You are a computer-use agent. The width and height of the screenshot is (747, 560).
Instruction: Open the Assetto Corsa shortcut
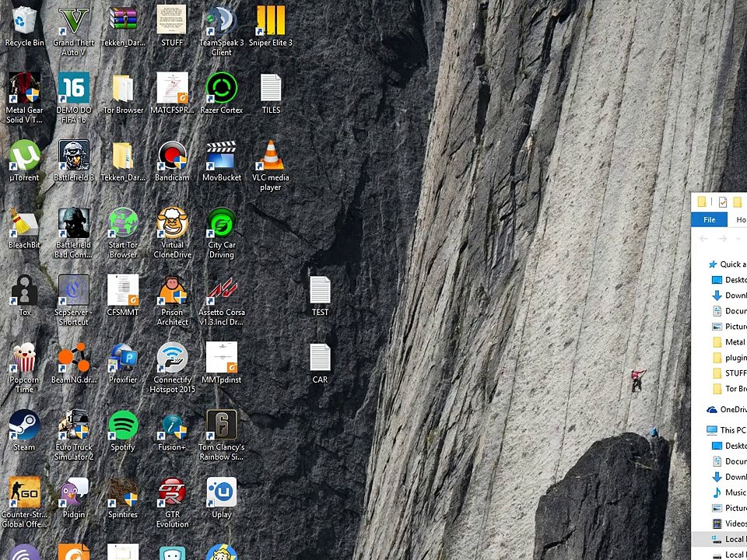(222, 300)
